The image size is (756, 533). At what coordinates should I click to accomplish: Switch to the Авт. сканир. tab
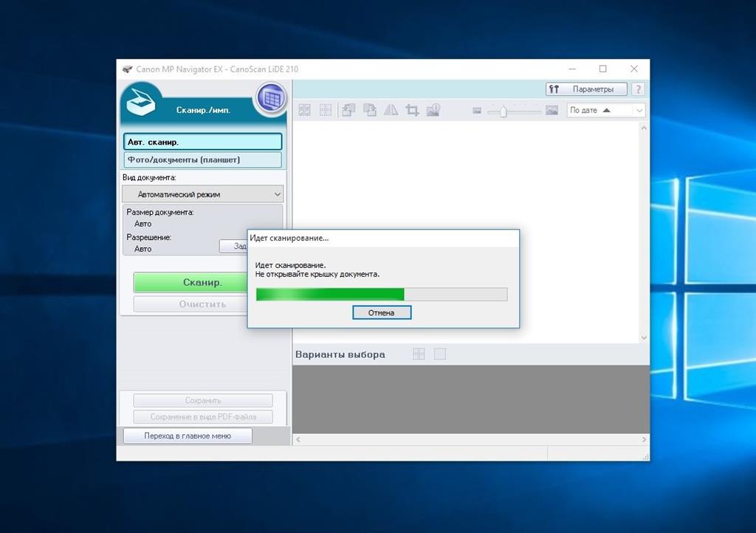202,142
